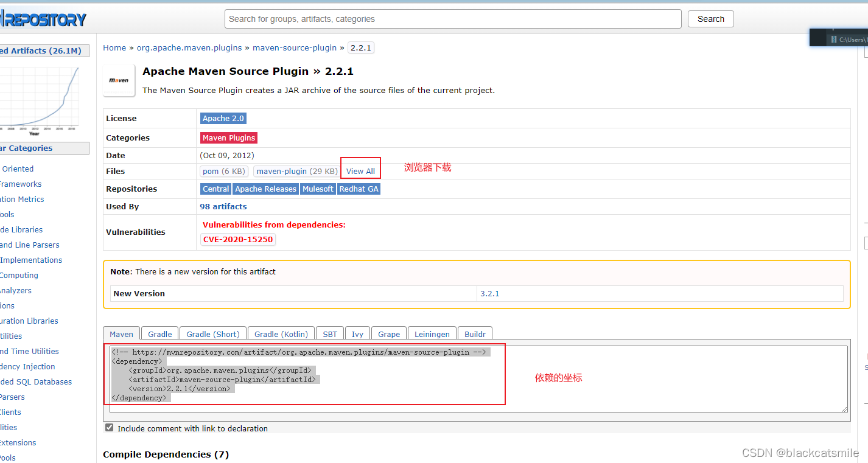Image resolution: width=868 pixels, height=463 pixels.
Task: Switch to the Buildr tab
Action: (475, 334)
